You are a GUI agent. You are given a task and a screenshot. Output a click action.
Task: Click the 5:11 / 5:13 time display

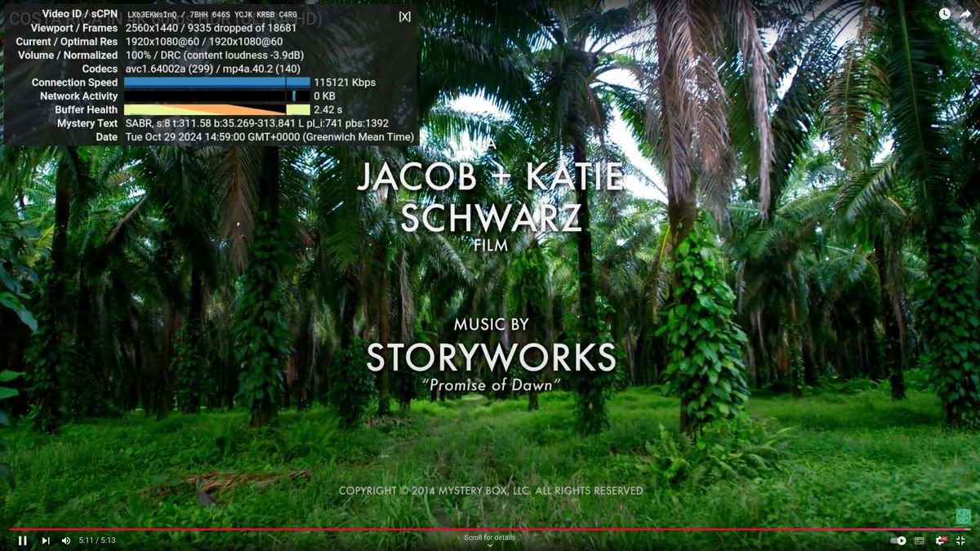pos(97,540)
